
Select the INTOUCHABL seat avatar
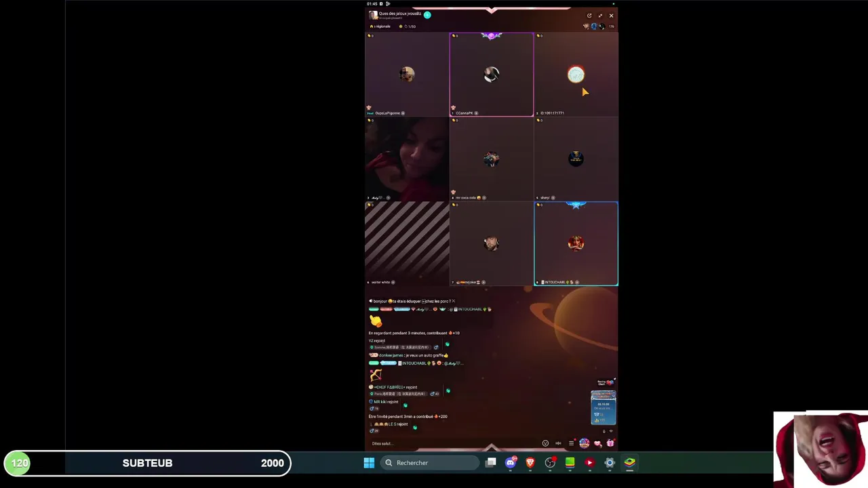[576, 243]
